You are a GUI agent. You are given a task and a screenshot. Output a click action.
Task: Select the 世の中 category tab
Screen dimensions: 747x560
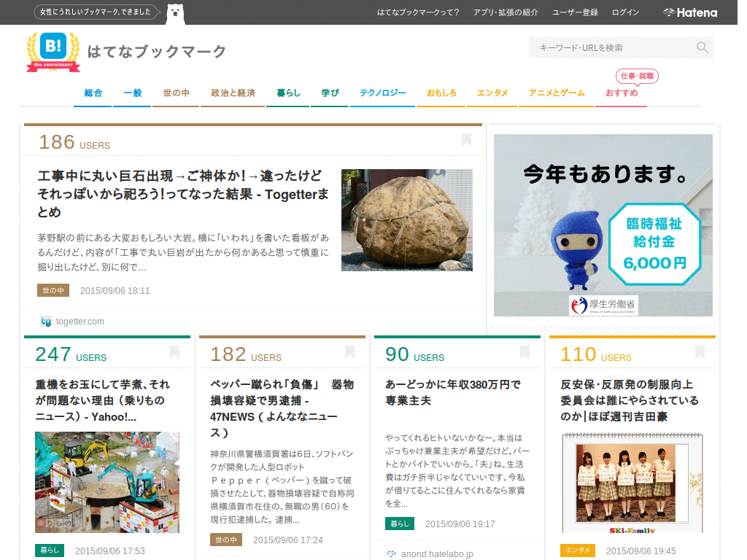coord(177,93)
